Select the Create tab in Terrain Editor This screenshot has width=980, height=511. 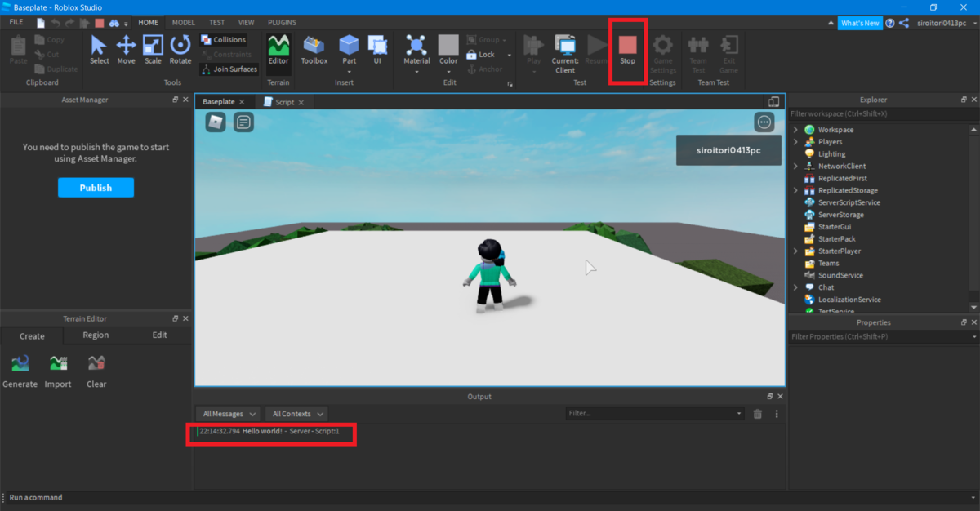click(32, 335)
